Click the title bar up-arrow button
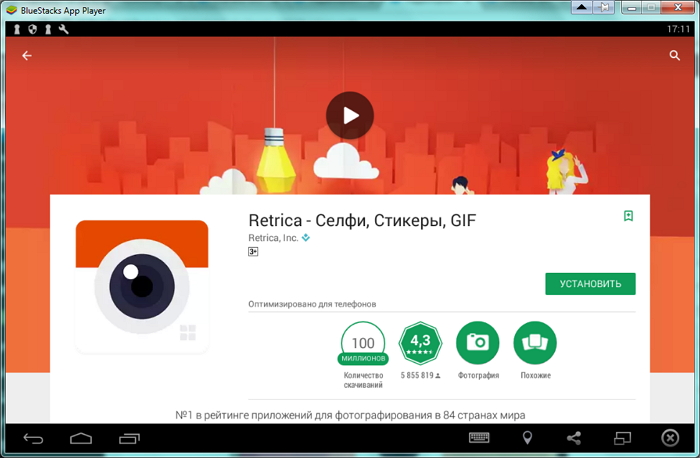Screen dimensions: 700x458 582,8
